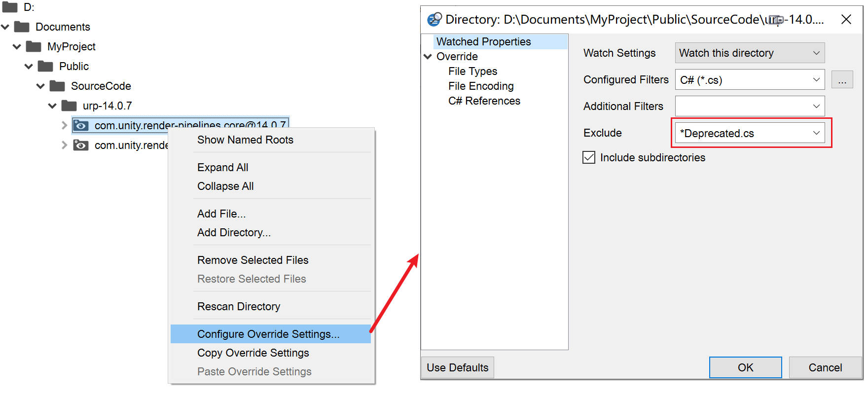Select Add Directory... menu entry
The width and height of the screenshot is (868, 398).
click(x=271, y=233)
